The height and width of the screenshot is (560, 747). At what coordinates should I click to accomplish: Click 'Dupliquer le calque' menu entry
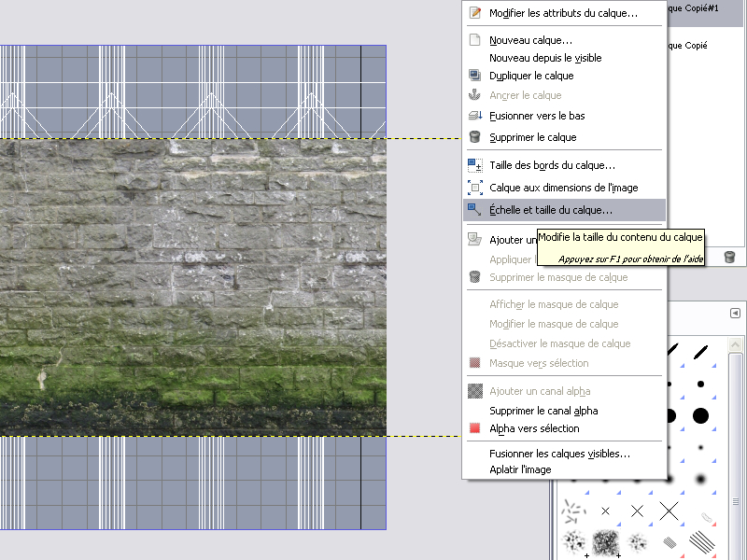point(531,76)
